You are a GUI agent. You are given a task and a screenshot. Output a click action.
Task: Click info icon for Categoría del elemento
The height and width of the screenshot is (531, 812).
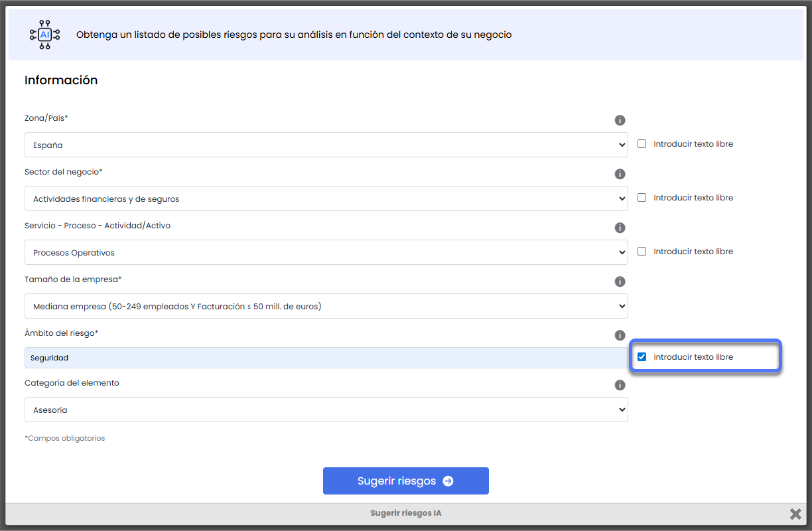coord(620,385)
